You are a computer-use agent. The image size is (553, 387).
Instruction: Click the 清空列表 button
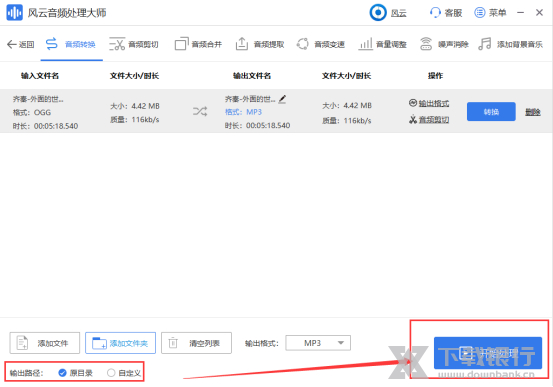[x=196, y=343]
